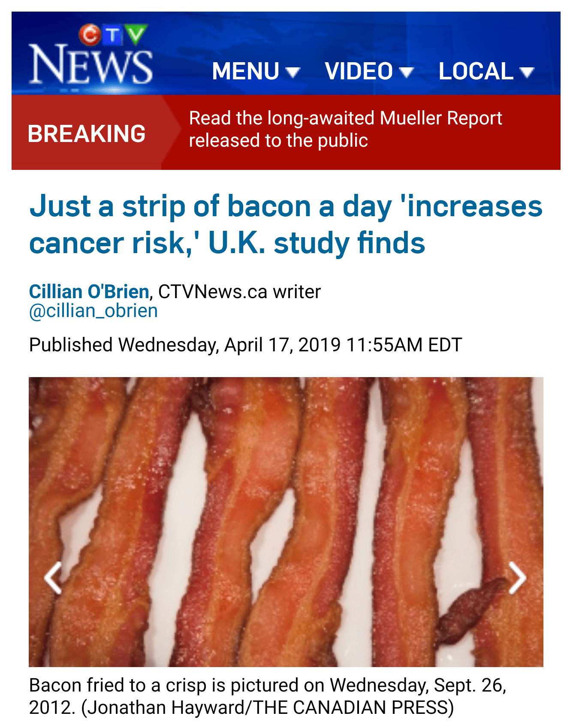Click the bacon cancer risk headline
The image size is (570, 728).
click(x=286, y=224)
